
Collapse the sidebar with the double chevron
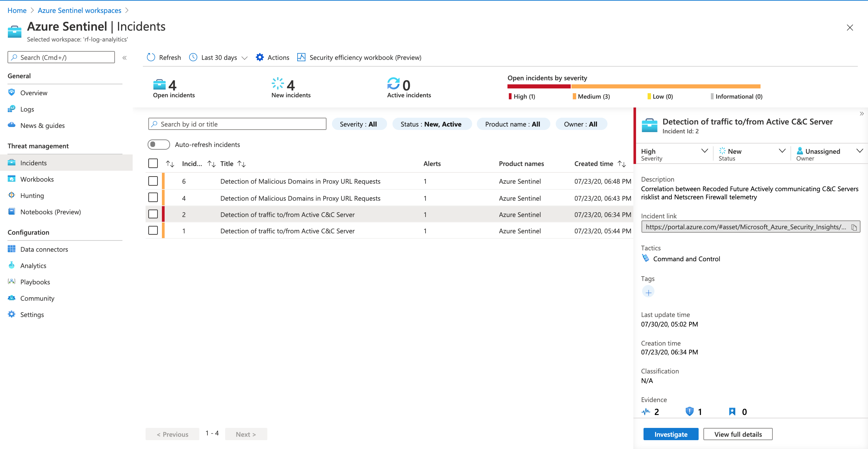124,58
